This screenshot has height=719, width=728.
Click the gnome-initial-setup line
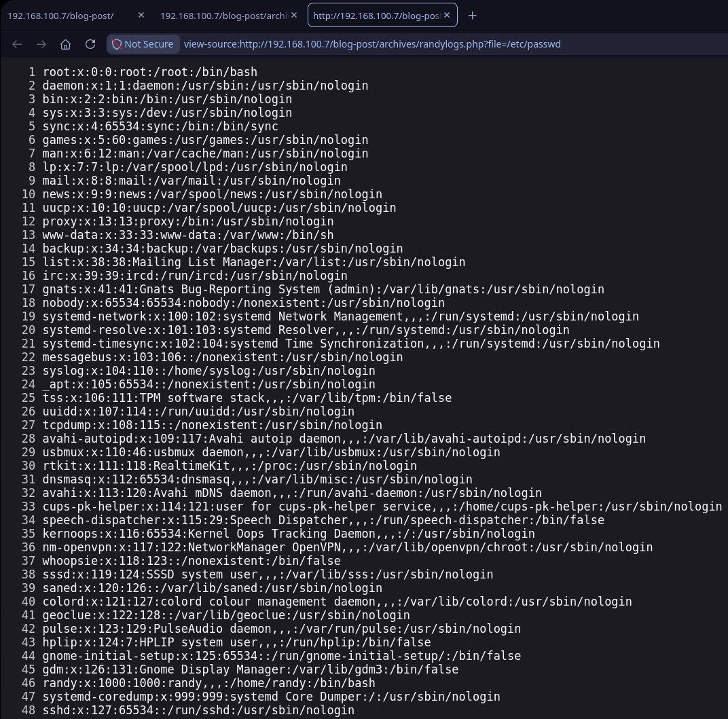(x=282, y=656)
